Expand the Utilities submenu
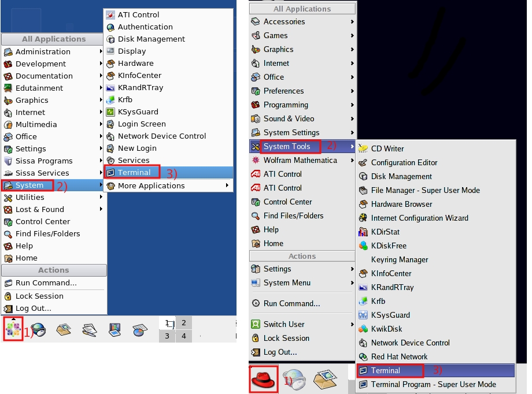This screenshot has width=532, height=394. [x=101, y=197]
